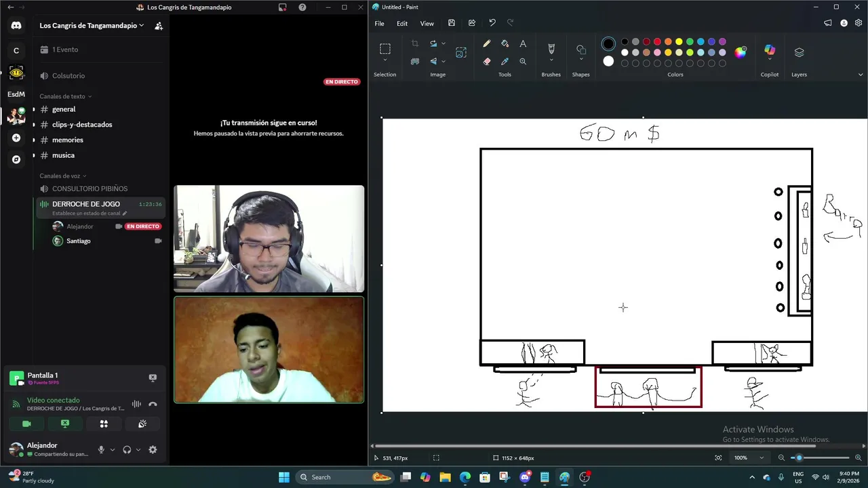
Task: Open Copilot dropdown in Paint
Action: pyautogui.click(x=770, y=60)
